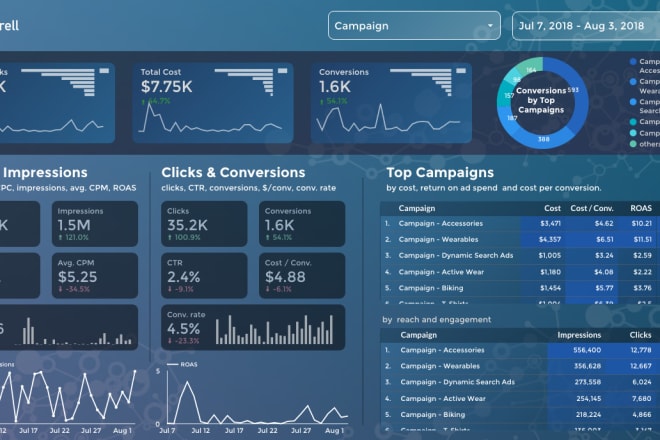Sort by the Impressions column header
This screenshot has width=660, height=440.
[579, 335]
